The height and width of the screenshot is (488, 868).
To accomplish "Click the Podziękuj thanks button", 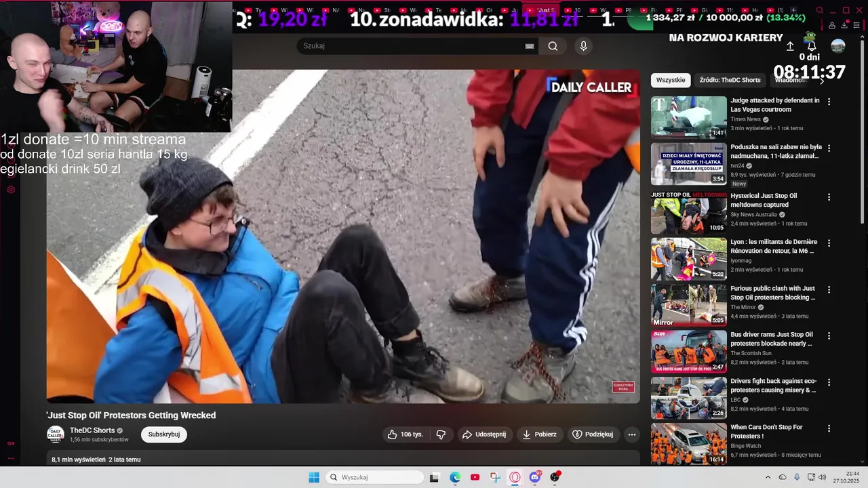I will click(593, 434).
